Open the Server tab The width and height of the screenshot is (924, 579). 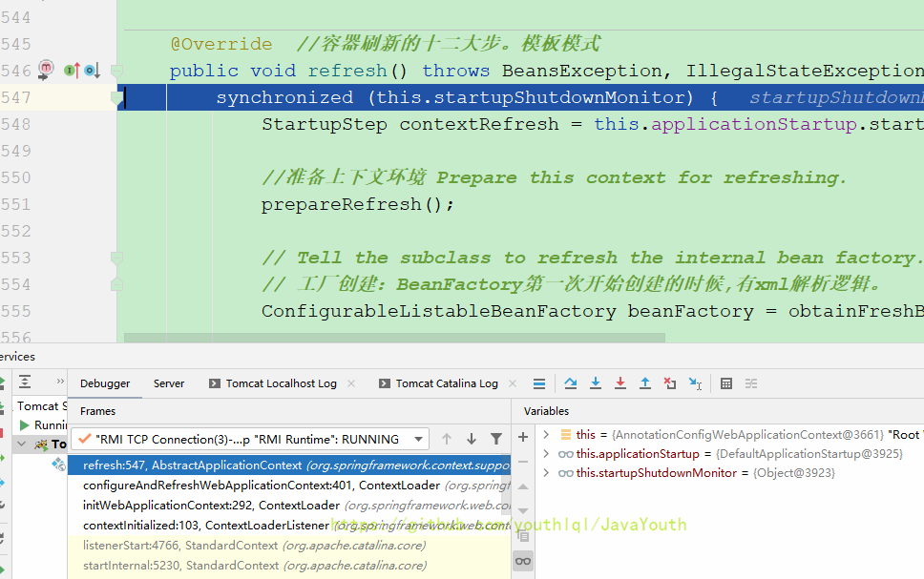coord(169,383)
